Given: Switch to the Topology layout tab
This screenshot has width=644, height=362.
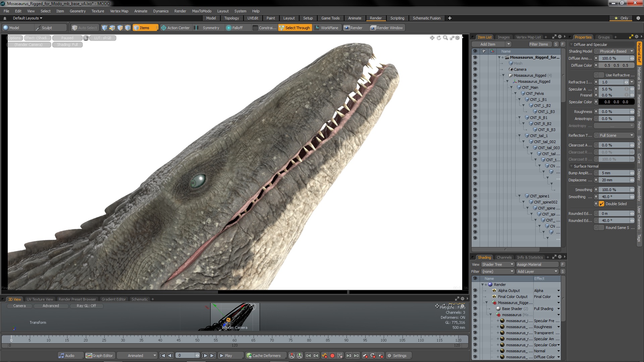Looking at the screenshot, I should coord(231,18).
